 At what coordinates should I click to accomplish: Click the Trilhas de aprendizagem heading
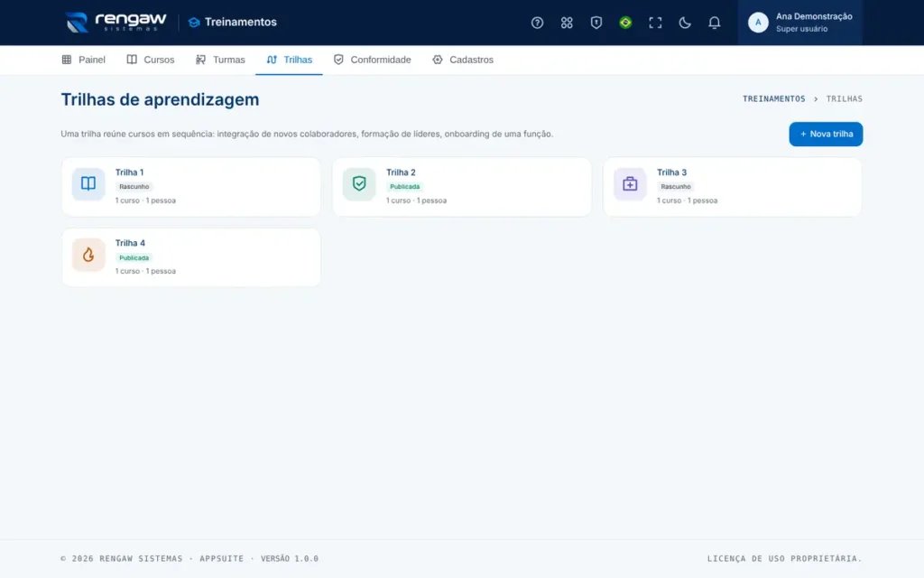tap(161, 99)
